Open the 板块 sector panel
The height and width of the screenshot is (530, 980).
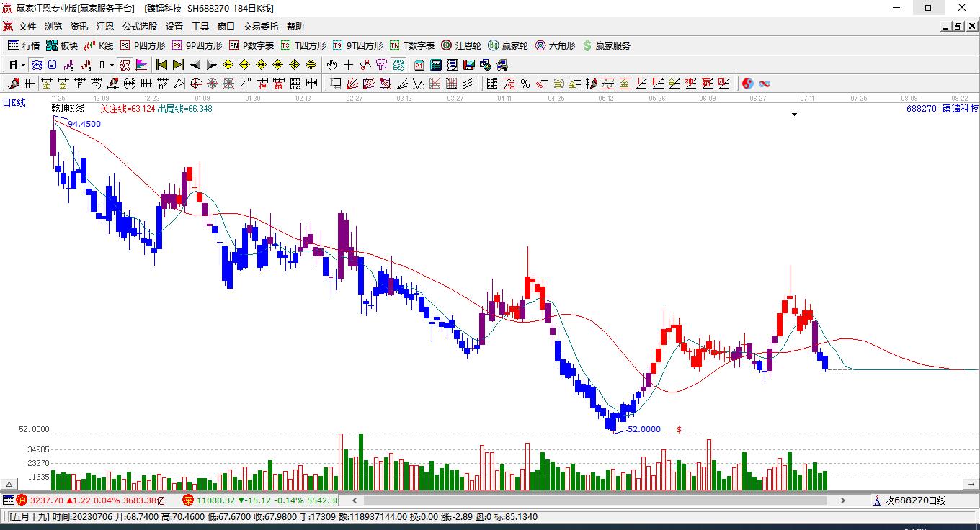(x=61, y=45)
